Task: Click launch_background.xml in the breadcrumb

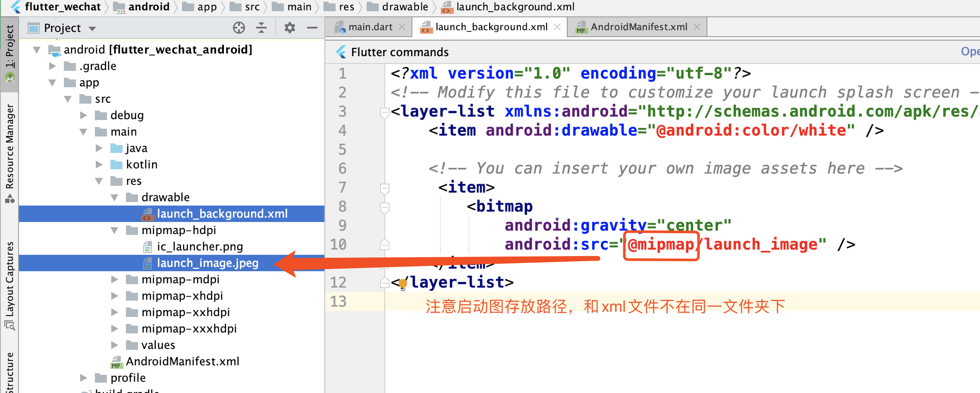Action: (x=515, y=7)
